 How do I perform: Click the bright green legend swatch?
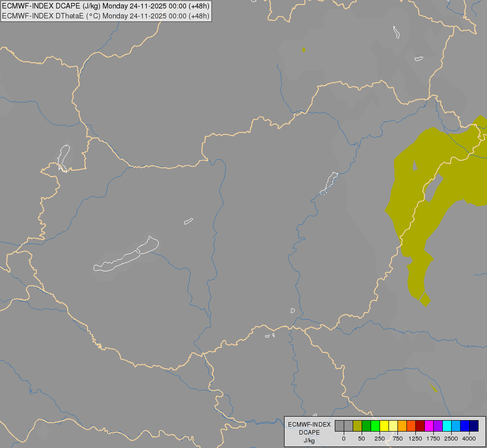pos(375,426)
